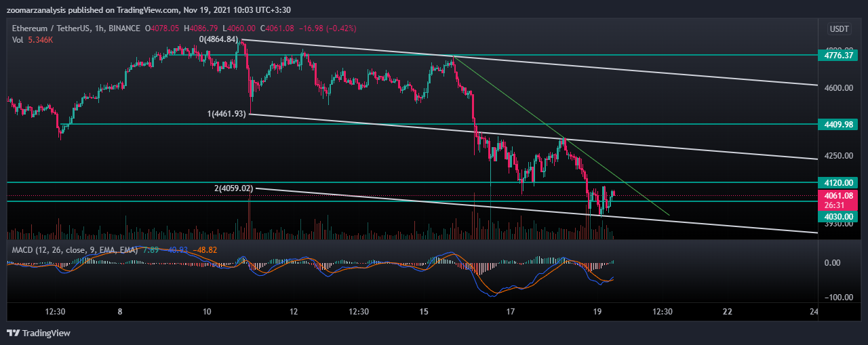
Task: Click the MACD value -48.82 in orange
Action: 204,250
